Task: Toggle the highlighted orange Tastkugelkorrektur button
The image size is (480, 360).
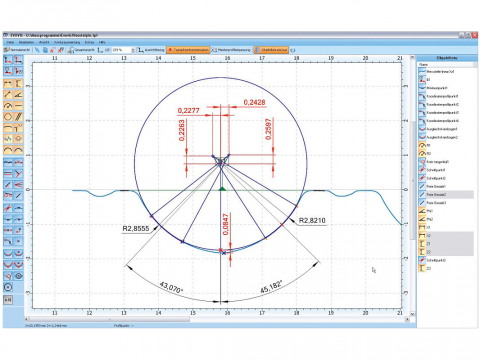Action: 188,50
